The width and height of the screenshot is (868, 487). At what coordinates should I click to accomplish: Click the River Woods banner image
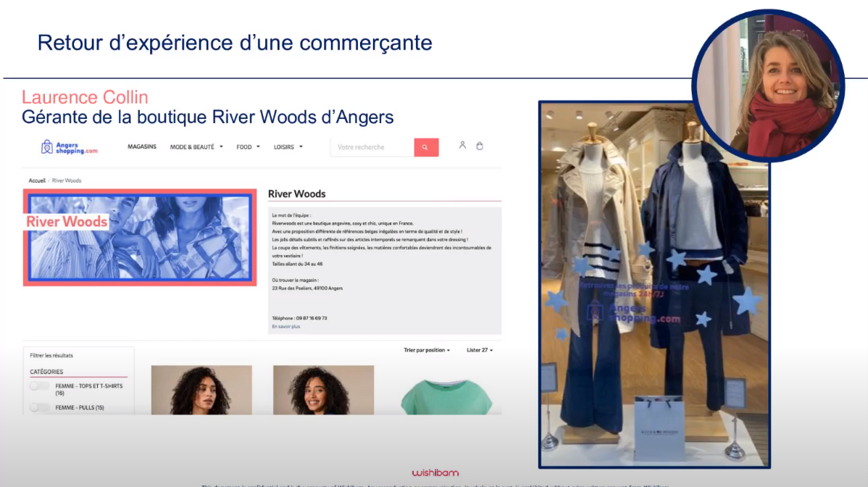(140, 238)
